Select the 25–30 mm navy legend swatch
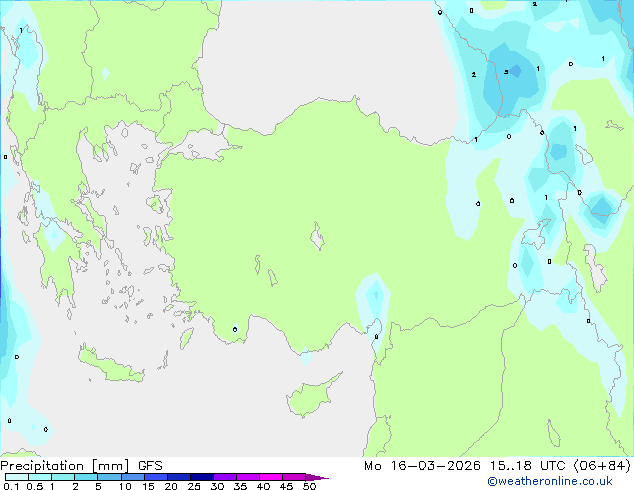The height and width of the screenshot is (490, 634). click(x=201, y=477)
